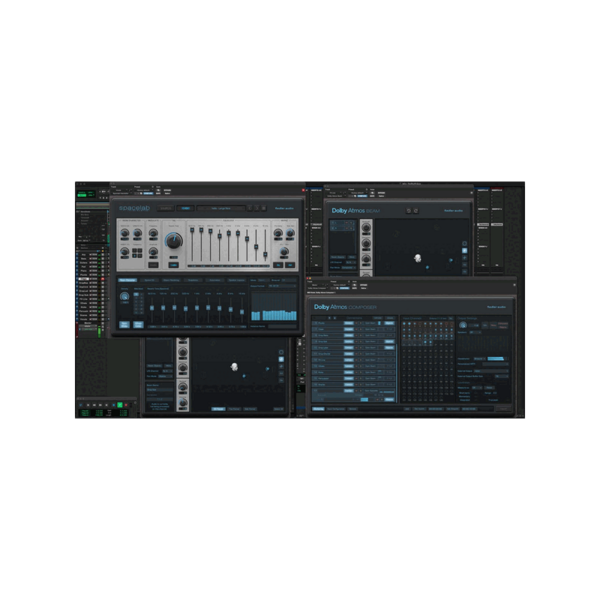The height and width of the screenshot is (600, 600).
Task: Select the arrow-shaped sound object in upper Beam view
Action: click(451, 260)
